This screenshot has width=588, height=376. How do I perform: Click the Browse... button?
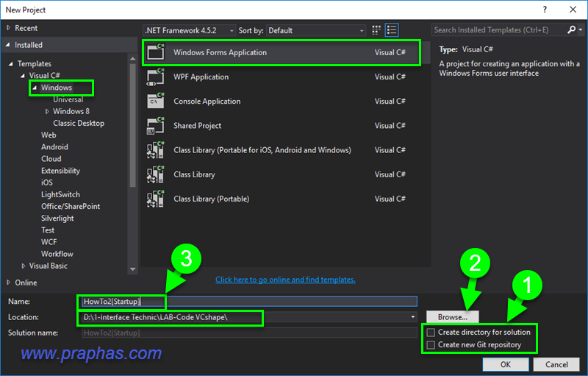click(453, 317)
